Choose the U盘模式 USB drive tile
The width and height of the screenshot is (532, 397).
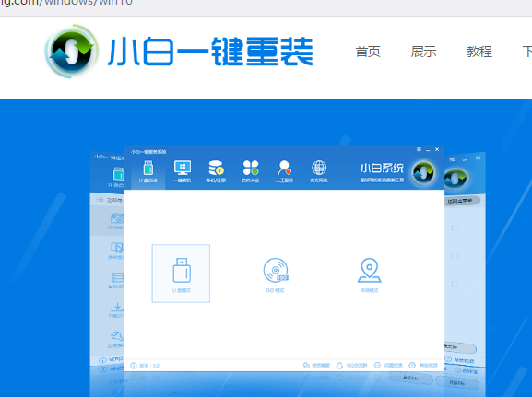tap(181, 274)
